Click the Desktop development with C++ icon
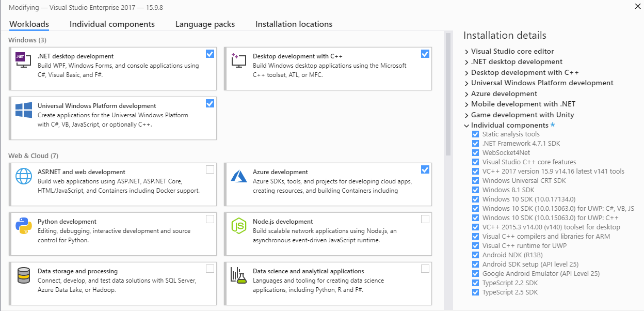The image size is (644, 311). [x=238, y=60]
